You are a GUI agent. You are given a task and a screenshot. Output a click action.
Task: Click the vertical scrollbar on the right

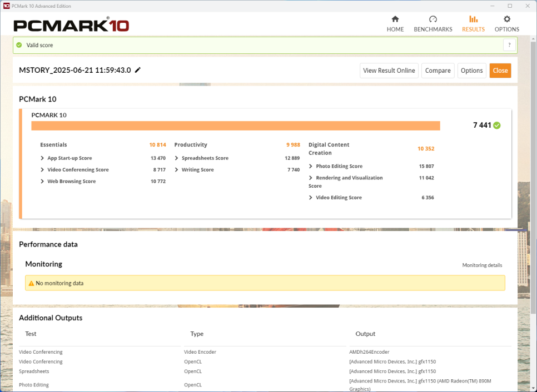(533, 167)
